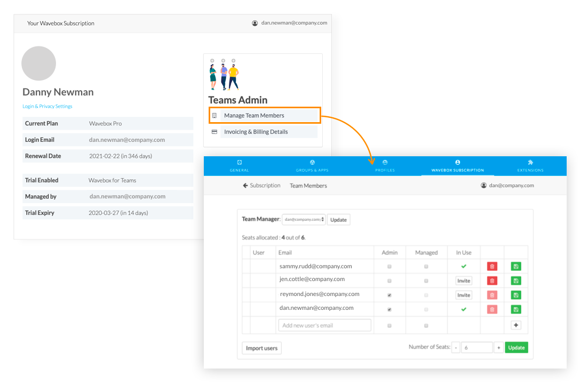Click the plus icon to add new user

pyautogui.click(x=516, y=325)
